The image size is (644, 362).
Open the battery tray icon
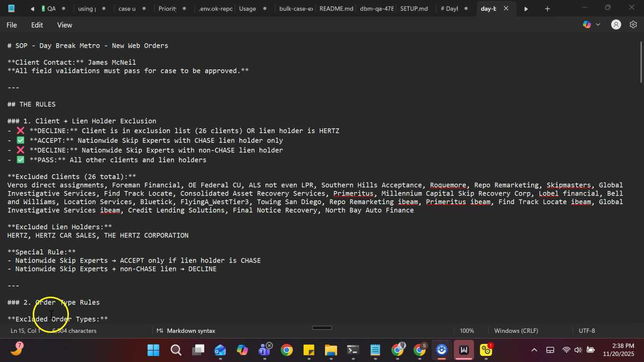(x=590, y=350)
